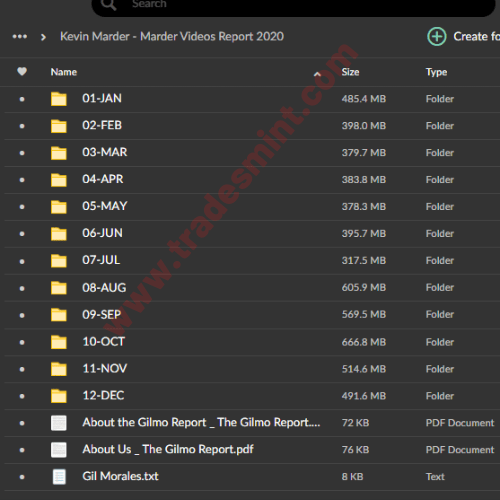The width and height of the screenshot is (500, 500).
Task: Open the 04-APR folder name
Action: tap(103, 179)
